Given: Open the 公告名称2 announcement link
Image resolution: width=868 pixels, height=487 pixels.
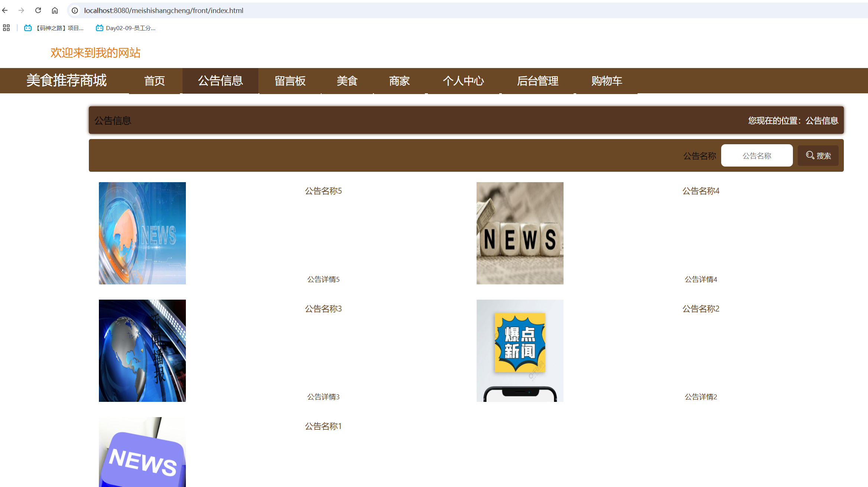Looking at the screenshot, I should [701, 309].
